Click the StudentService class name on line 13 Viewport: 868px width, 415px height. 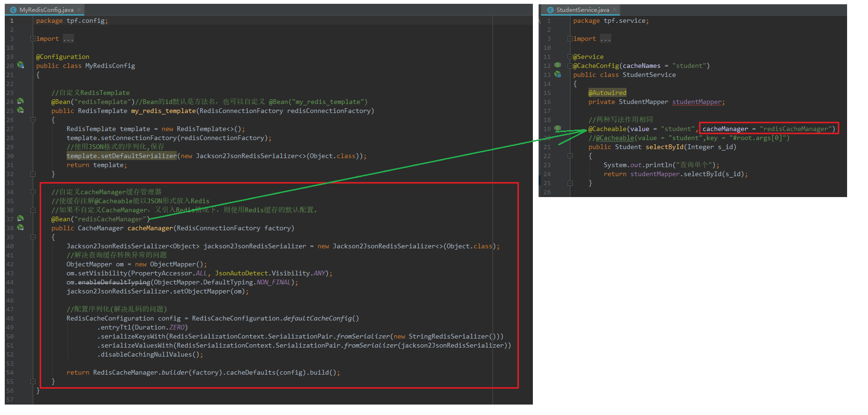click(x=649, y=75)
